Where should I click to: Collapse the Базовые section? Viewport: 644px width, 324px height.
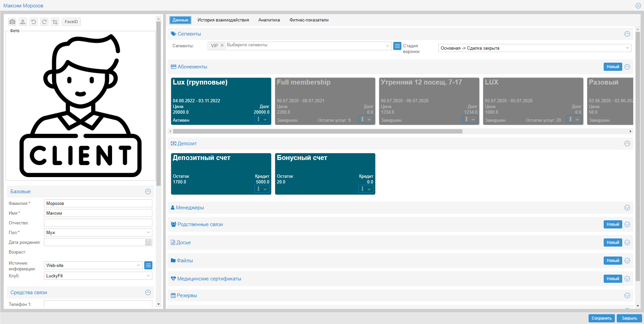pos(148,192)
